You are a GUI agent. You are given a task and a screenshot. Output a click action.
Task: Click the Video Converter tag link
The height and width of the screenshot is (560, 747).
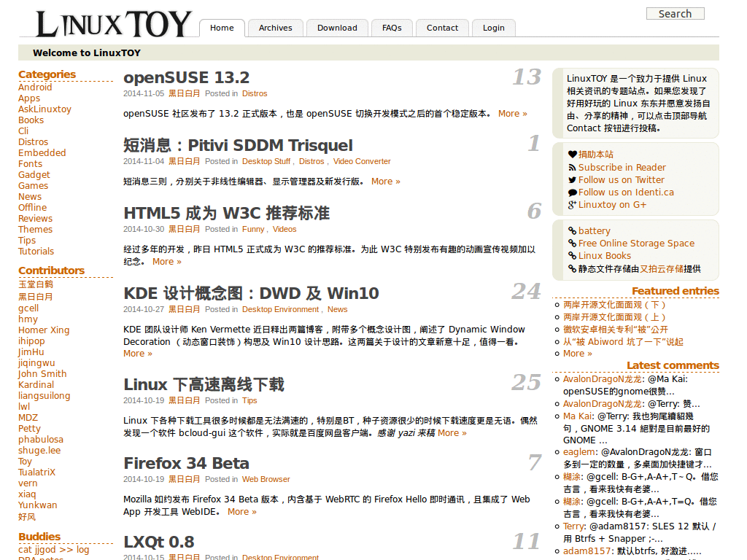[362, 161]
